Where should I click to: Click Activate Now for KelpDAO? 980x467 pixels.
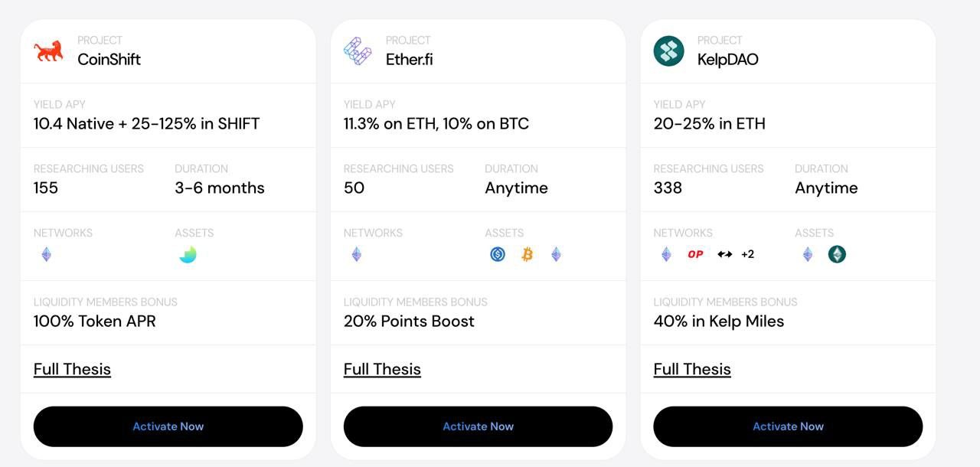coord(788,426)
